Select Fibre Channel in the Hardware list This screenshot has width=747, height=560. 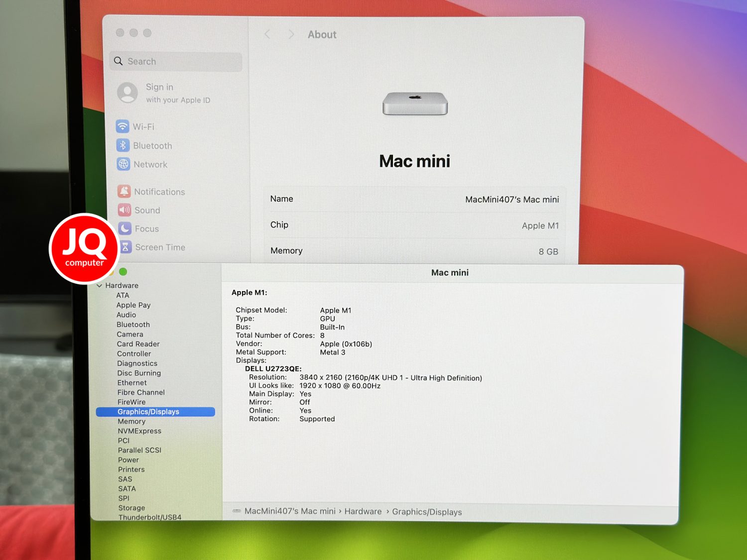click(x=141, y=392)
